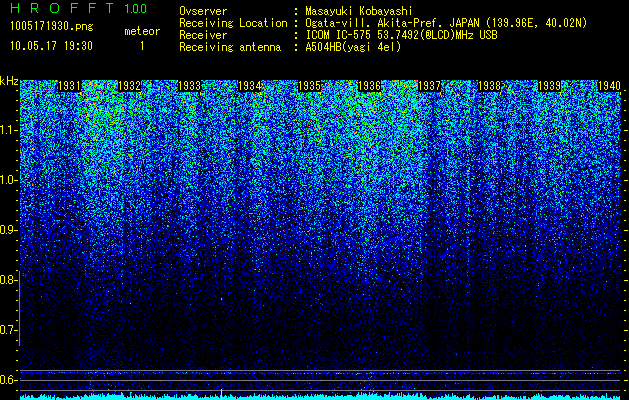The height and width of the screenshot is (400, 629).
Task: Click the meteor count value 1
Action: click(x=142, y=46)
